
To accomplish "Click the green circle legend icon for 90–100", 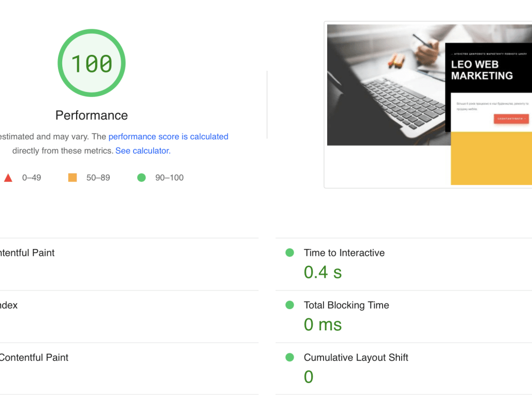I will 142,177.
